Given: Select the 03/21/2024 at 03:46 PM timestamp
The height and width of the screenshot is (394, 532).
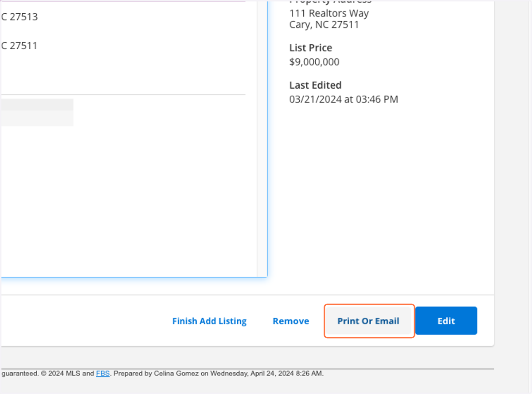Looking at the screenshot, I should point(344,99).
